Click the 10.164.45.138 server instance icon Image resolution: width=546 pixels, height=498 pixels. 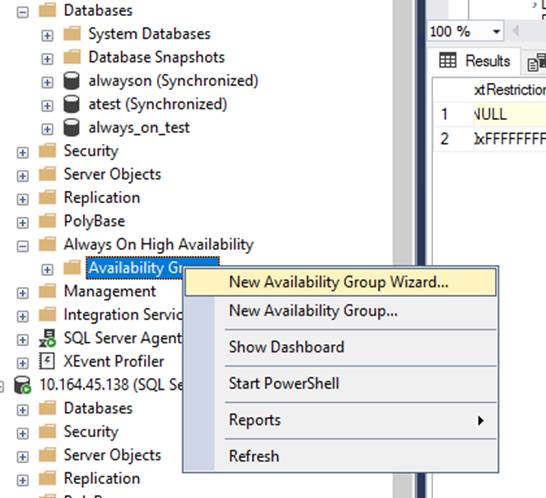pos(23,385)
